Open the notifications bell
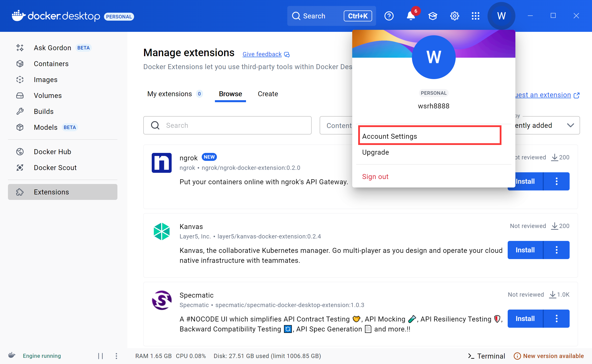Image resolution: width=592 pixels, height=364 pixels. coord(410,16)
